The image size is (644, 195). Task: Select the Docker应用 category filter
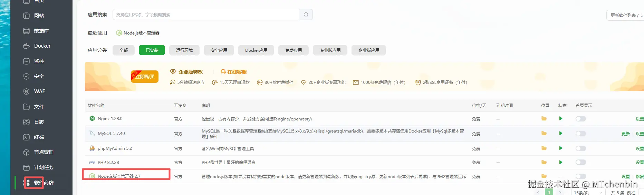256,50
